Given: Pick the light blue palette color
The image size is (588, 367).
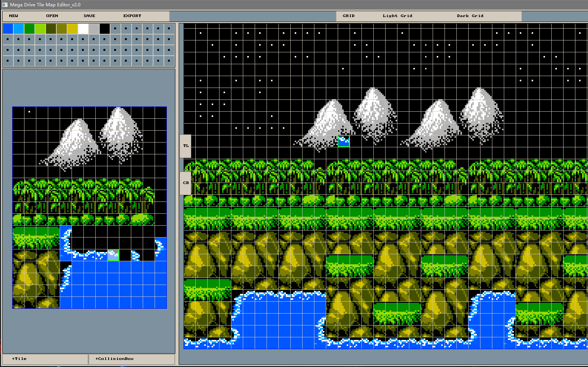Looking at the screenshot, I should pyautogui.click(x=19, y=29).
